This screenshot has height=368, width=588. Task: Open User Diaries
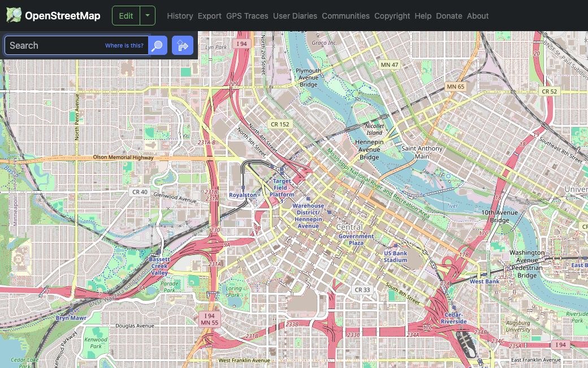(295, 16)
